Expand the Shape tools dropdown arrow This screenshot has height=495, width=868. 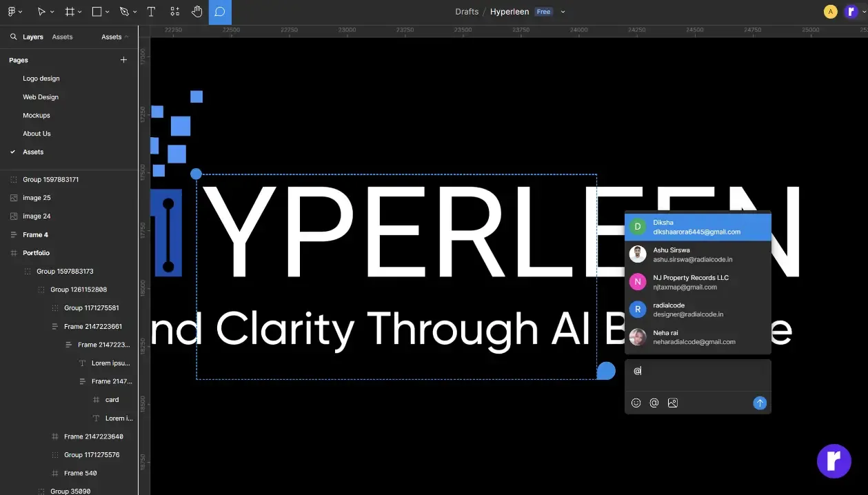108,12
